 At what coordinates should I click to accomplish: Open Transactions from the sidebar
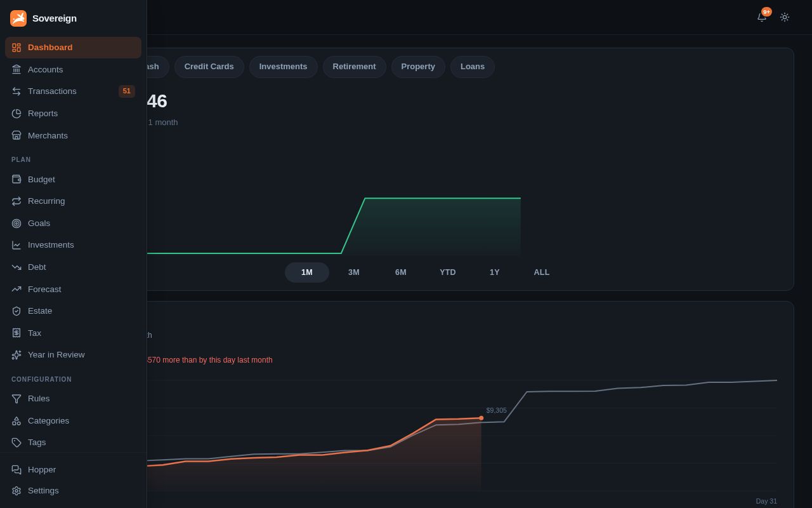[73, 91]
